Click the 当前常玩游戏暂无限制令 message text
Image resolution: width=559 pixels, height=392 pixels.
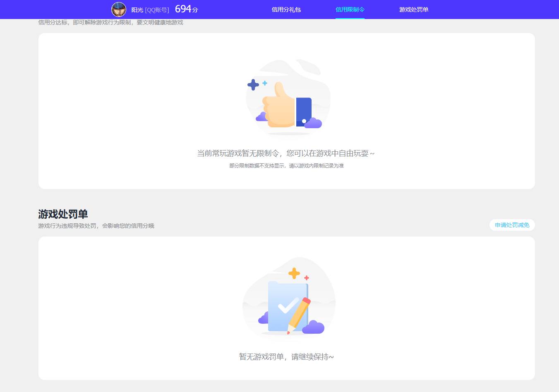click(286, 153)
